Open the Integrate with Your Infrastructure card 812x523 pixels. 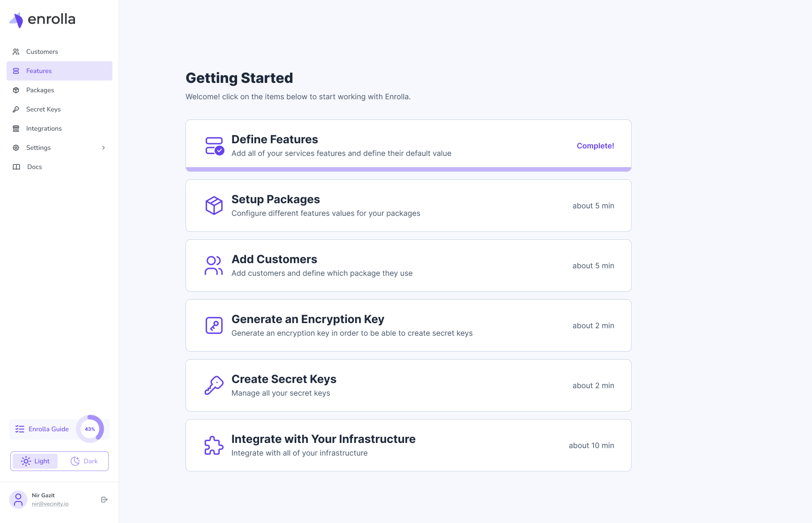409,445
